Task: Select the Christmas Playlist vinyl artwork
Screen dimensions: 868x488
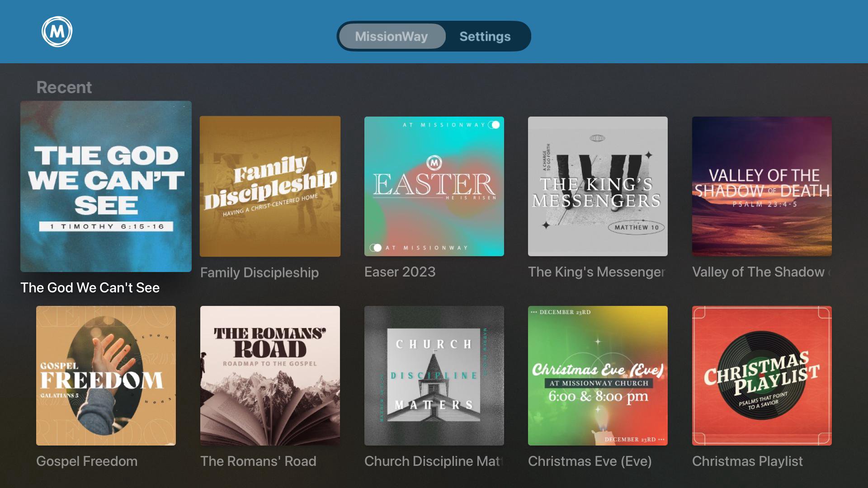Action: click(x=762, y=375)
